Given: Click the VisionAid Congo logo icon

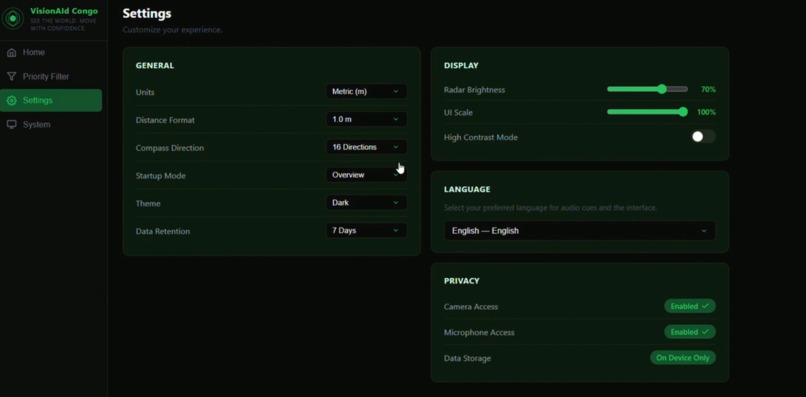Looking at the screenshot, I should click(x=13, y=19).
